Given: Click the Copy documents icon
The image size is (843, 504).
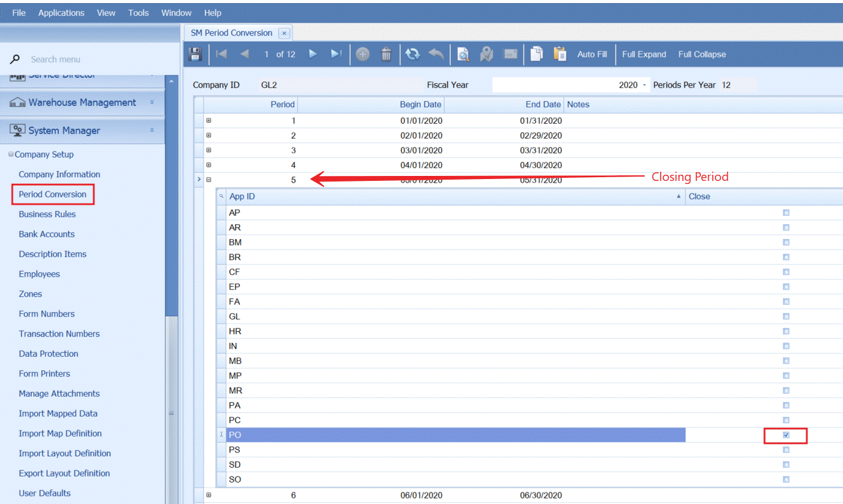Looking at the screenshot, I should coord(536,54).
